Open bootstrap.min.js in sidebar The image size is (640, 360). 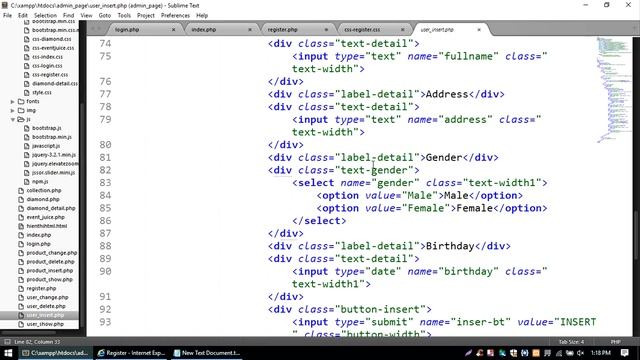[52, 137]
